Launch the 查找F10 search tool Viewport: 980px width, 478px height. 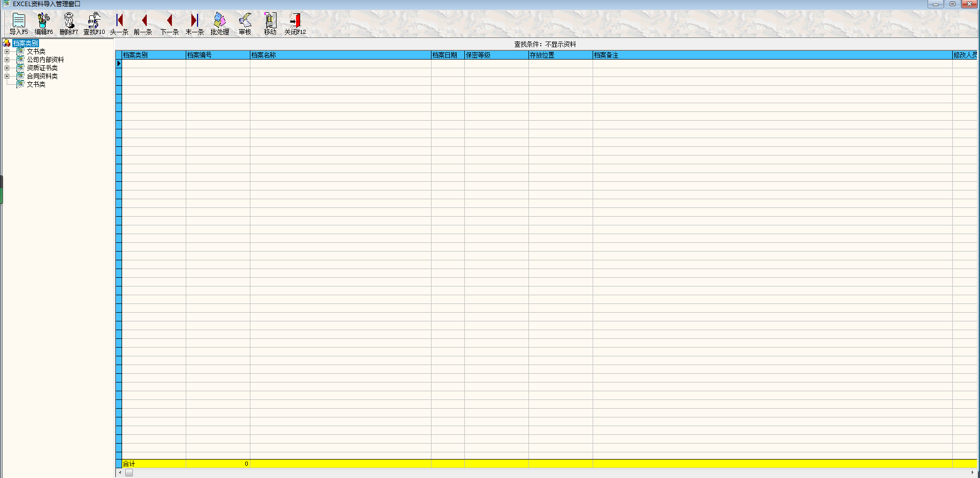pyautogui.click(x=94, y=24)
